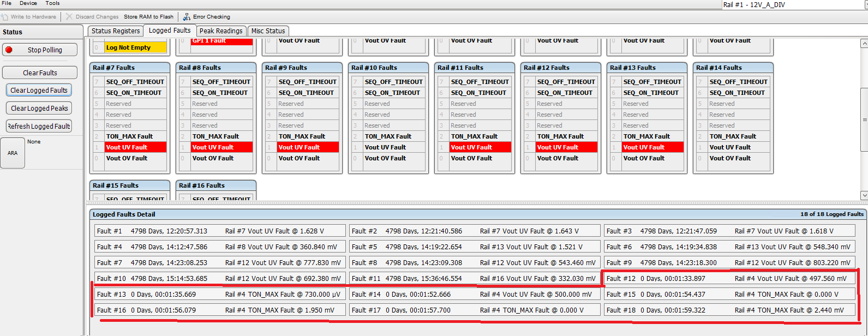The height and width of the screenshot is (336, 868).
Task: Click the faults panel scrollbar up arrow
Action: pyautogui.click(x=864, y=43)
